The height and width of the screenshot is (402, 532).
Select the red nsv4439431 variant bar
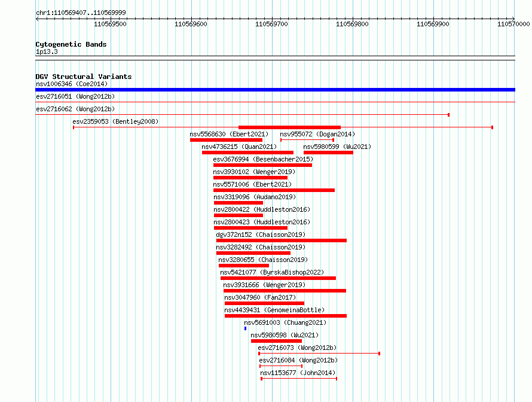click(286, 316)
